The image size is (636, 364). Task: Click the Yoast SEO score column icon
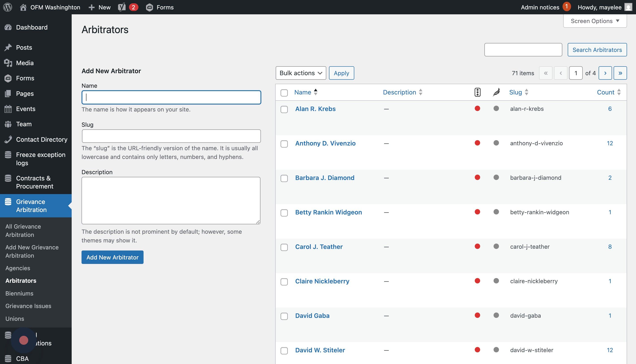click(477, 92)
